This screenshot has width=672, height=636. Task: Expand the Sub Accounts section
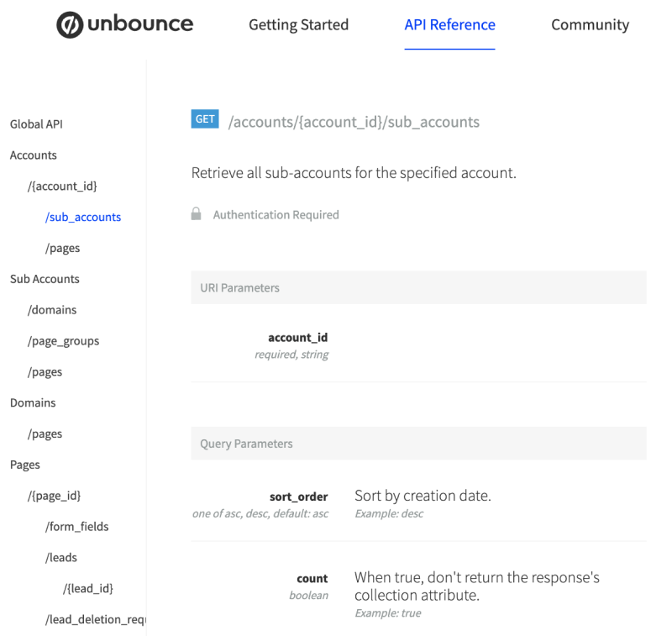[45, 278]
